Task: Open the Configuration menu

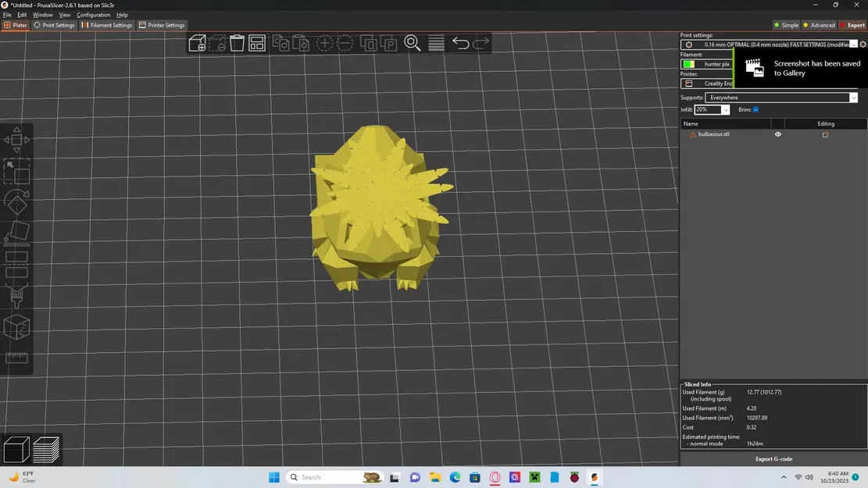Action: pos(93,15)
